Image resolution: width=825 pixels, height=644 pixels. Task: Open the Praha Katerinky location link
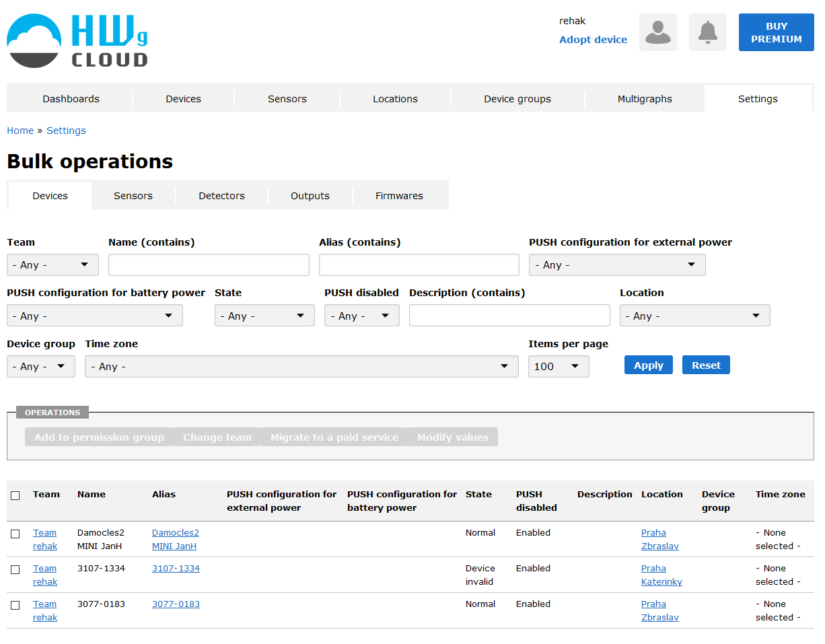click(661, 575)
